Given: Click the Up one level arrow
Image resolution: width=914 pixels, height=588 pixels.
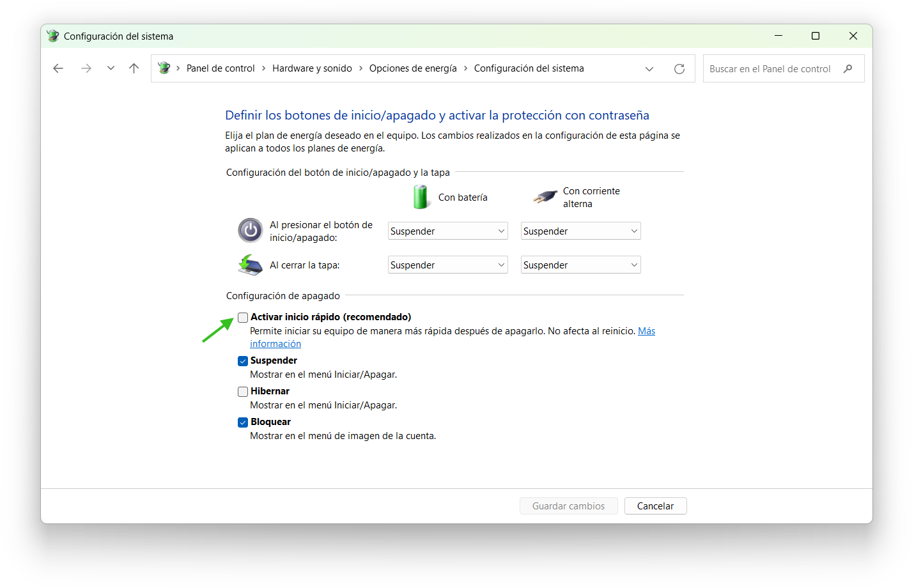Looking at the screenshot, I should tap(134, 68).
